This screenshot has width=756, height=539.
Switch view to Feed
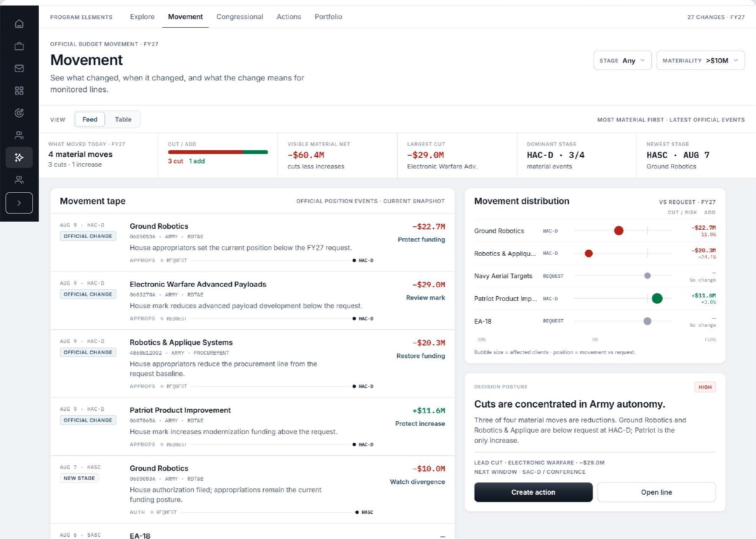(x=90, y=120)
